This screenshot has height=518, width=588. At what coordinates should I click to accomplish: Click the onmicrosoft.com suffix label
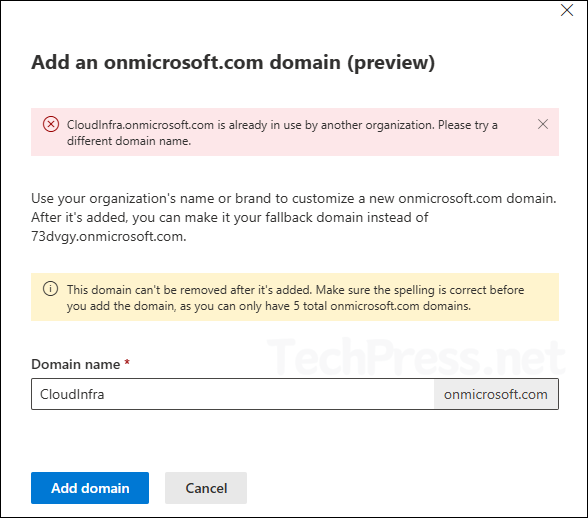[496, 394]
